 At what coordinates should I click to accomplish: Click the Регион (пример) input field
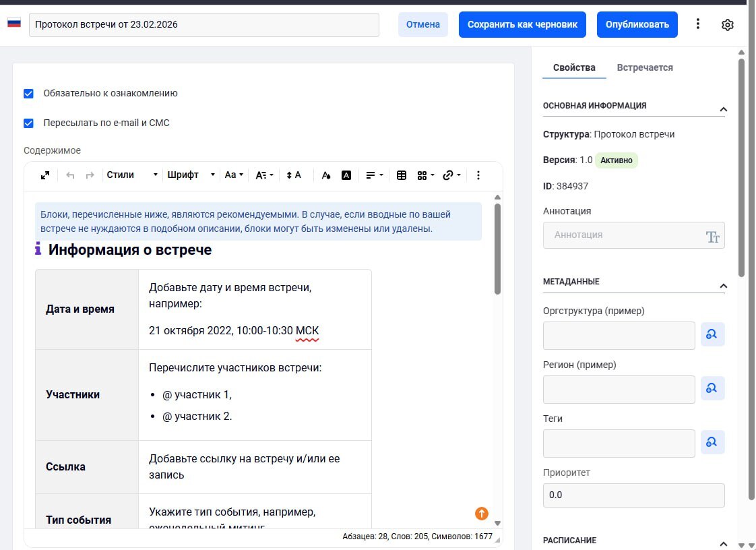pyautogui.click(x=619, y=390)
